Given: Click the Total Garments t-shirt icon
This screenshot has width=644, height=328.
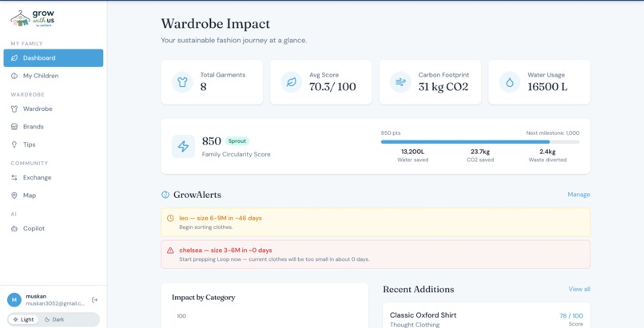Looking at the screenshot, I should [x=182, y=82].
